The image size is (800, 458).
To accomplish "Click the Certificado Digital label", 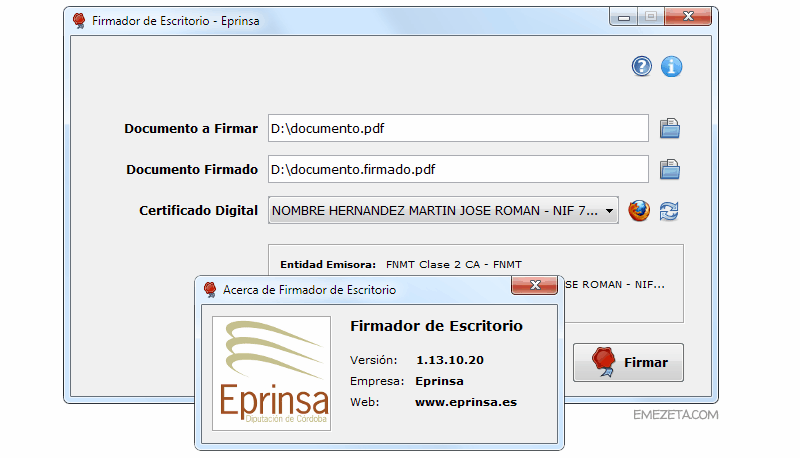I will coord(198,211).
